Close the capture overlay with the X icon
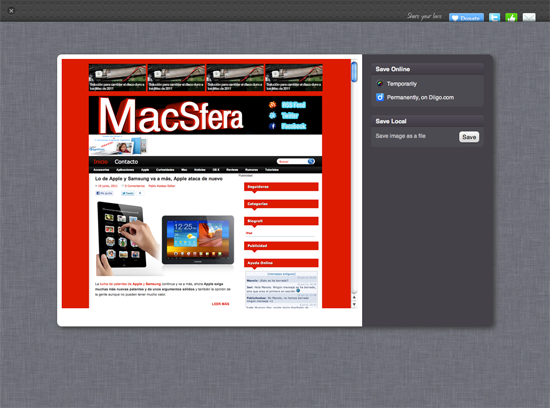 point(11,11)
